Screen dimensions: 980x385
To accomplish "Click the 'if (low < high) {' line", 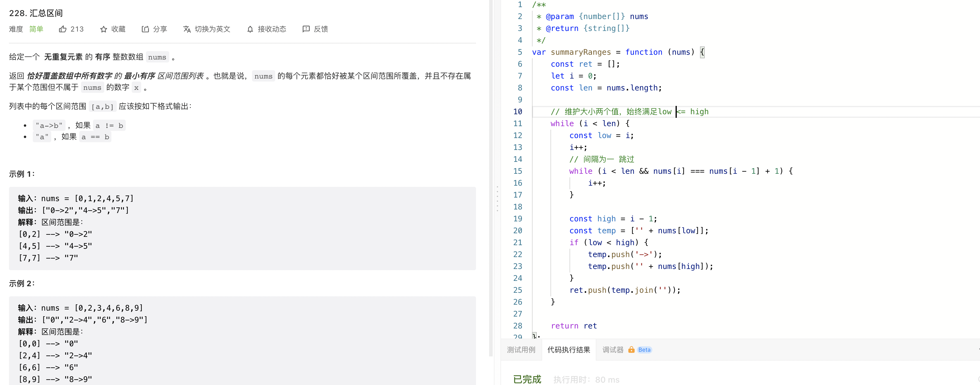I will click(x=609, y=242).
